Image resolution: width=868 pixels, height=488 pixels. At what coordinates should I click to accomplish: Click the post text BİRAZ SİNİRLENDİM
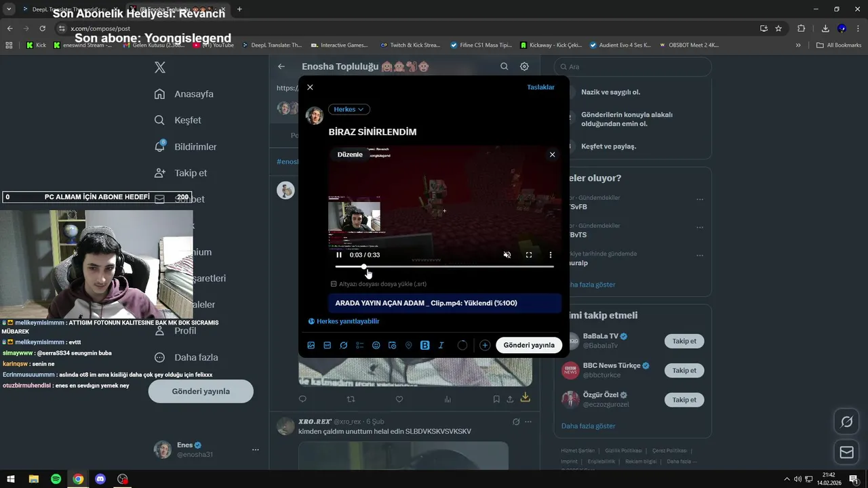click(372, 132)
